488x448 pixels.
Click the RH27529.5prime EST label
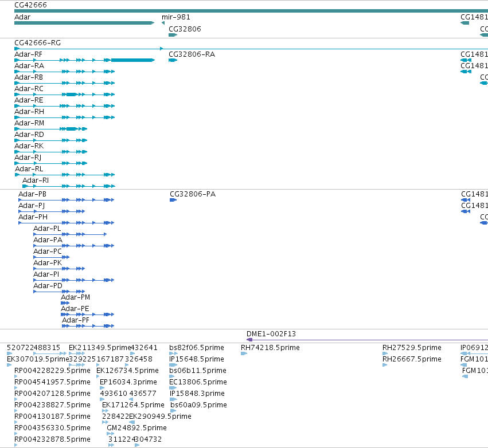(x=412, y=348)
